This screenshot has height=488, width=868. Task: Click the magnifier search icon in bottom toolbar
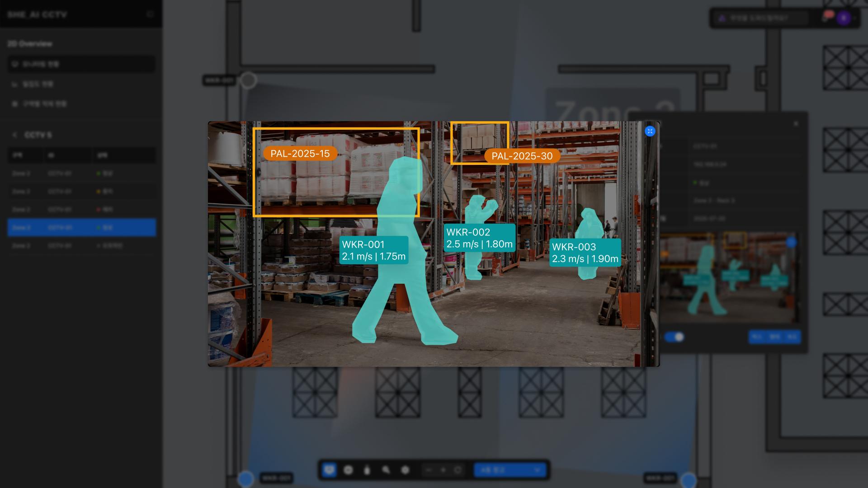point(386,470)
